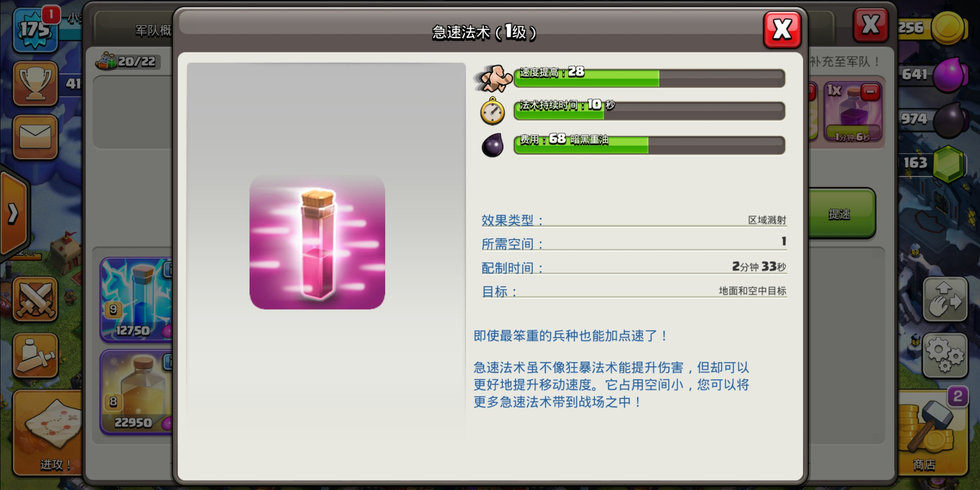Close the 急速法术 info dialog

(x=782, y=29)
